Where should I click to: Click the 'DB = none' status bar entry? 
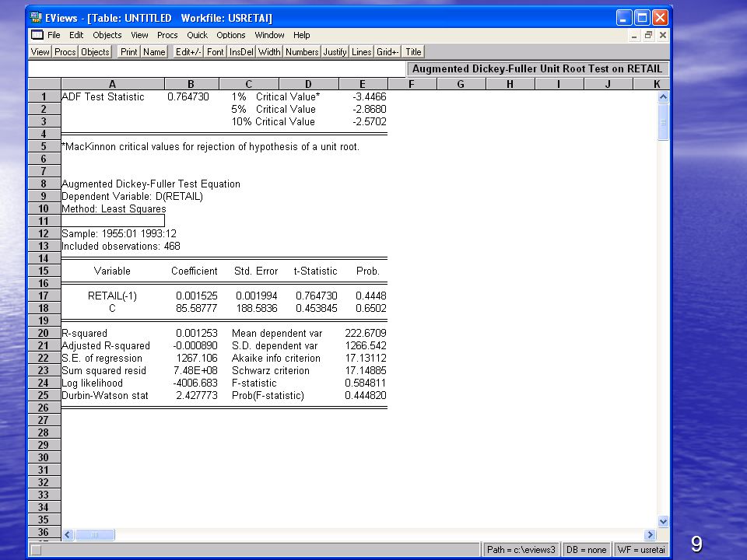pos(586,550)
